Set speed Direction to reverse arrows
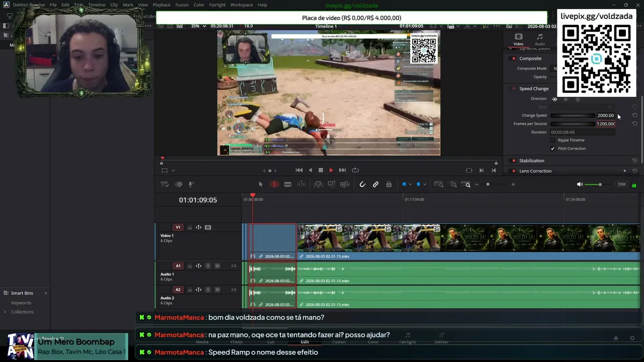Image resolution: width=644 pixels, height=362 pixels. [566, 99]
